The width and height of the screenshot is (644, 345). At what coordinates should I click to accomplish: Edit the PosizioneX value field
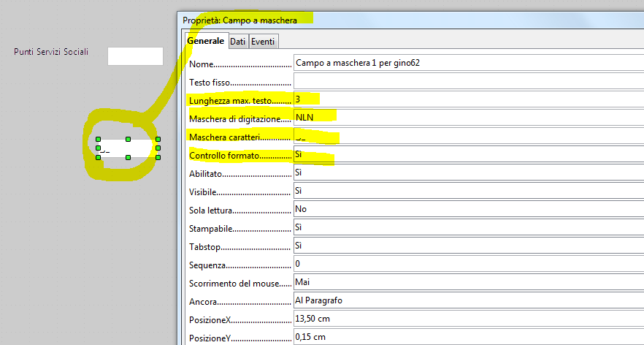467,319
